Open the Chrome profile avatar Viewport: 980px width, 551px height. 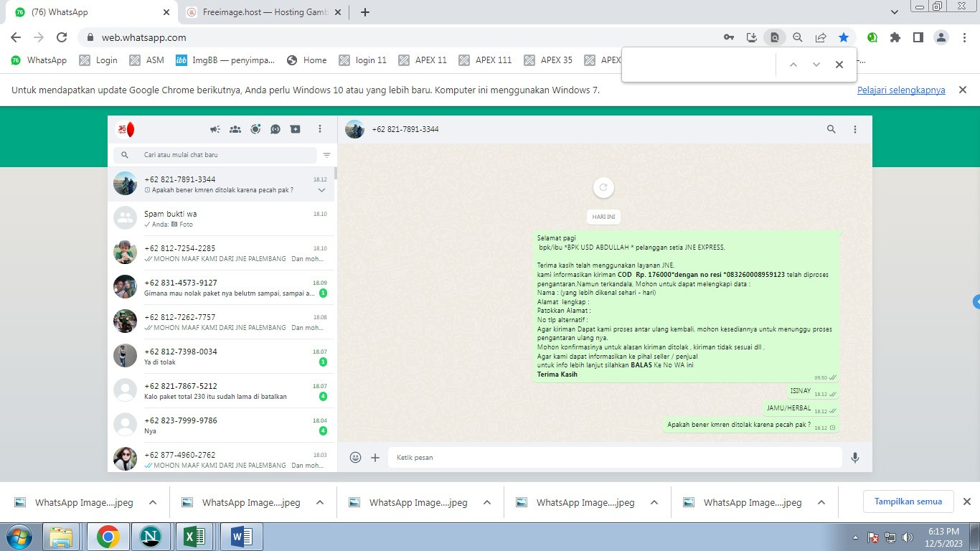pyautogui.click(x=941, y=37)
